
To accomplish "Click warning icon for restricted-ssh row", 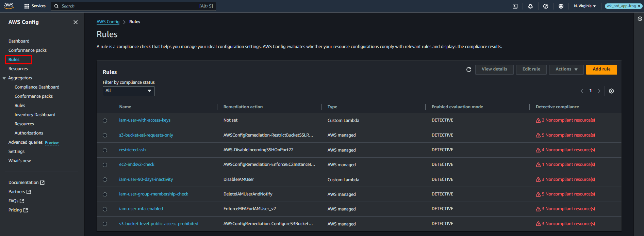I will pyautogui.click(x=538, y=150).
